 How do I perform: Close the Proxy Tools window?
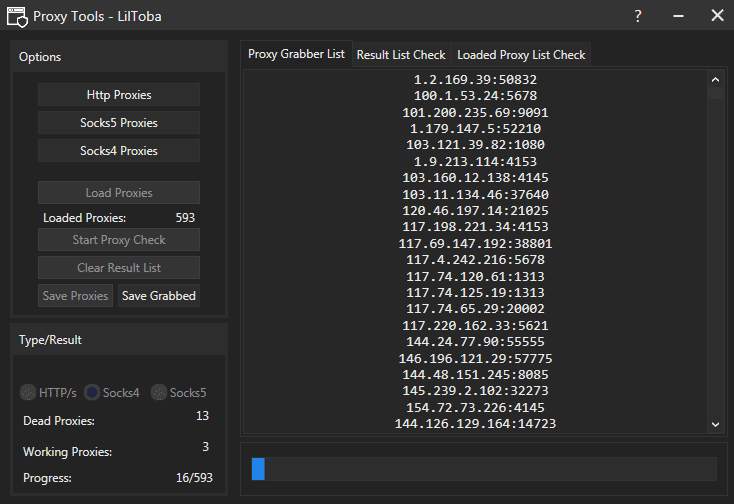(x=717, y=15)
